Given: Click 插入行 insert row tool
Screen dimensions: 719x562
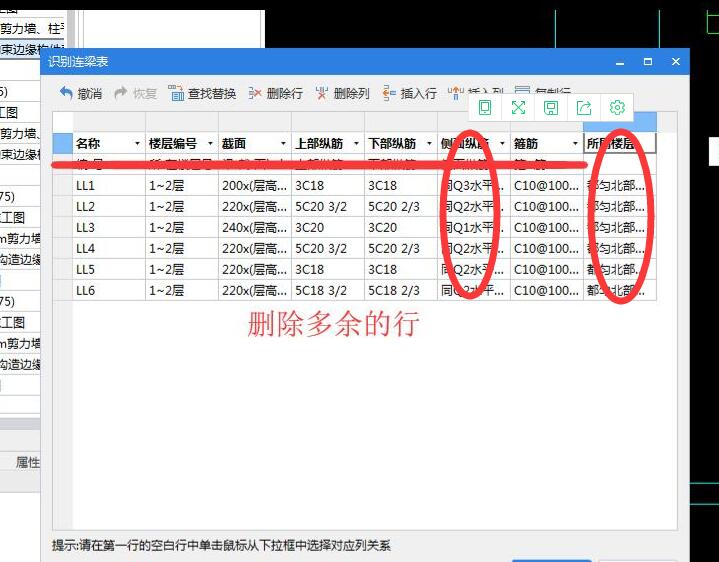Looking at the screenshot, I should [409, 93].
